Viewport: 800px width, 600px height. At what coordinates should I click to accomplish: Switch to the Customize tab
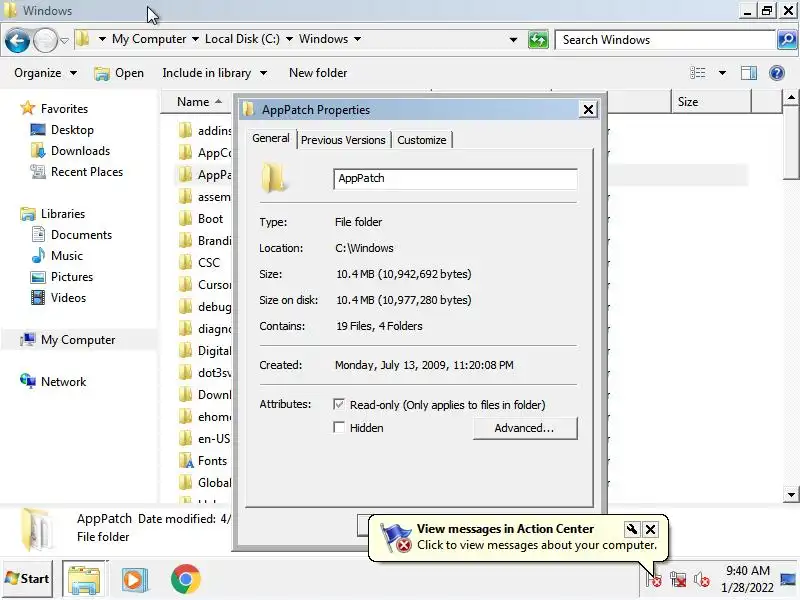pyautogui.click(x=421, y=140)
